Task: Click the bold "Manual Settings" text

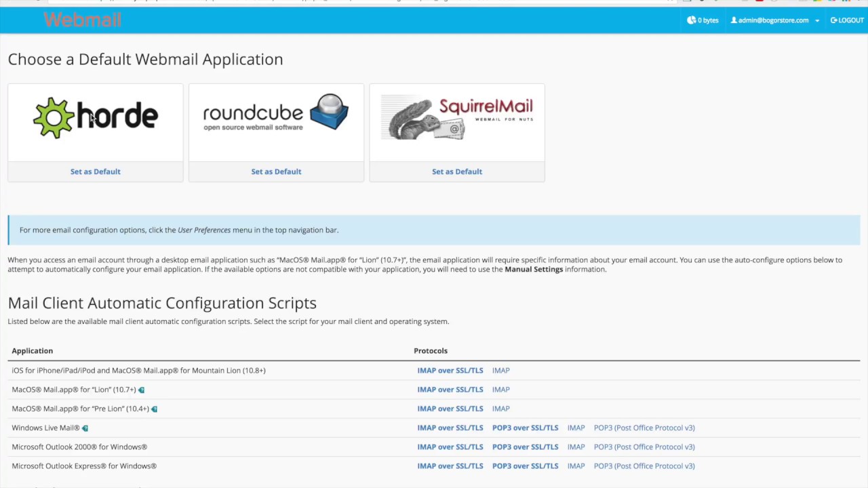Action: click(x=534, y=269)
